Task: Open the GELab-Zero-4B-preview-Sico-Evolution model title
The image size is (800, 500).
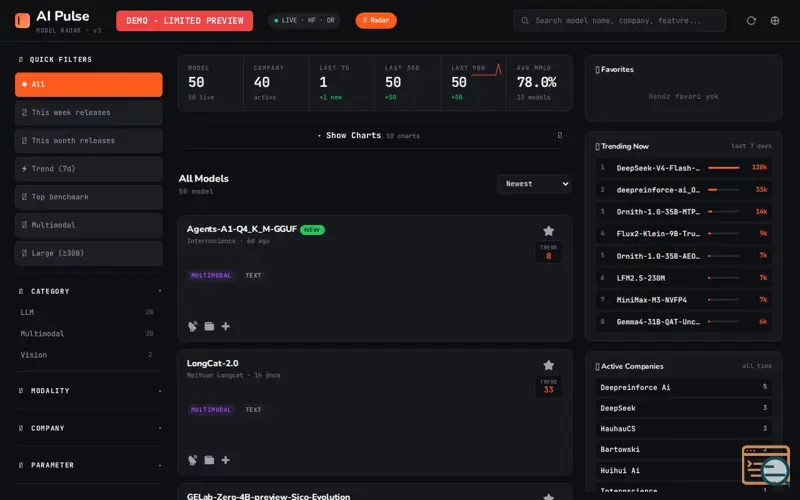Action: pyautogui.click(x=268, y=496)
